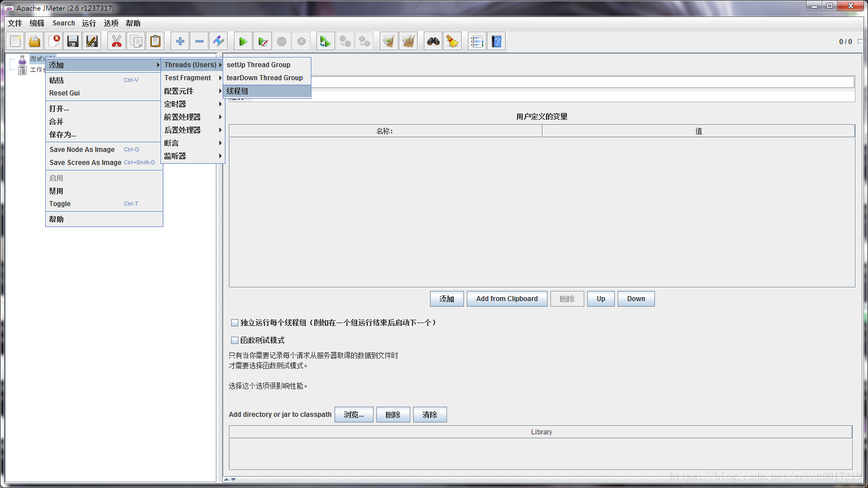Open the 文件 menu

15,23
